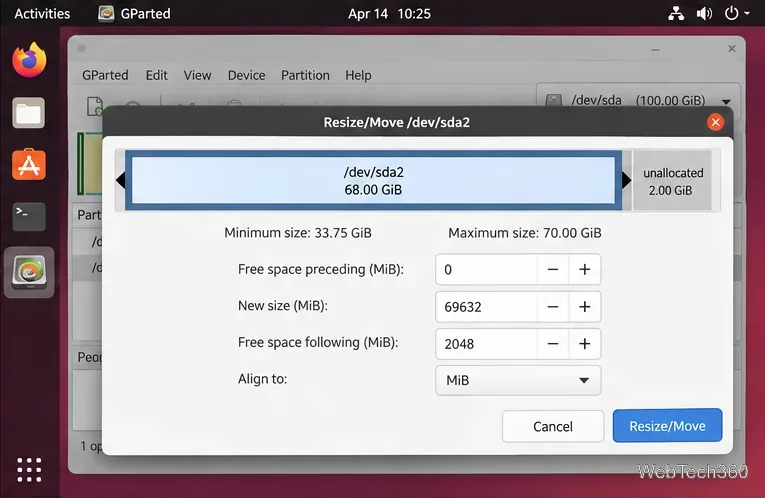Click the Free space following (MiB) label
765x498 pixels.
[x=318, y=342]
